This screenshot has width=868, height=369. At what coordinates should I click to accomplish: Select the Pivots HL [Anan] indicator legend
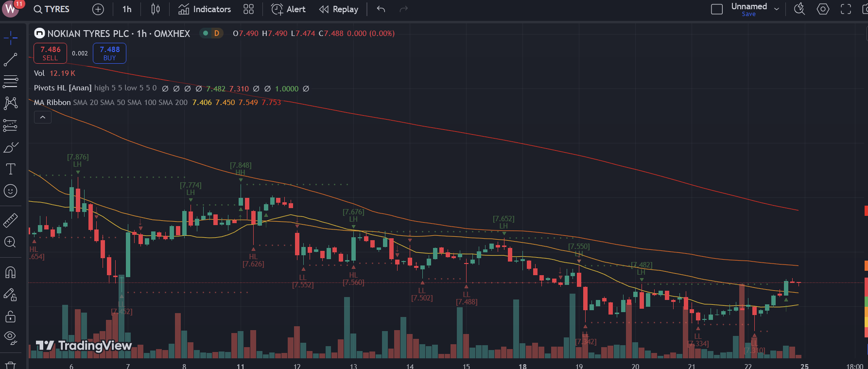coord(63,88)
